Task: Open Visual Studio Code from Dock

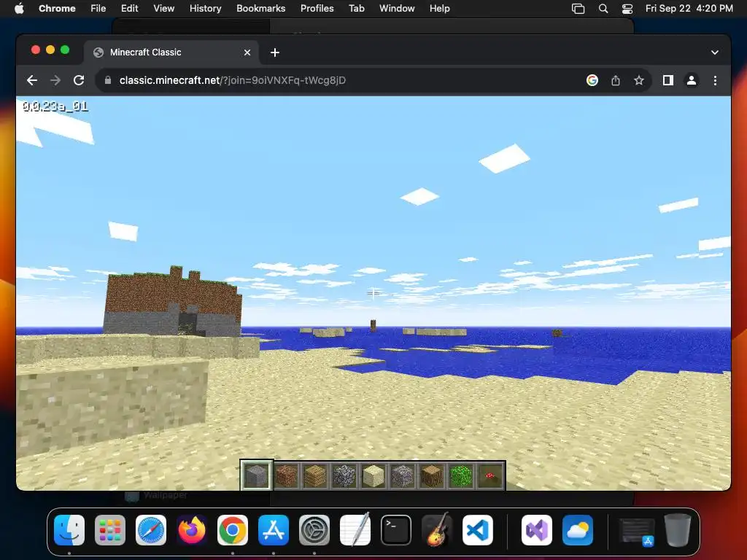Action: coord(478,530)
